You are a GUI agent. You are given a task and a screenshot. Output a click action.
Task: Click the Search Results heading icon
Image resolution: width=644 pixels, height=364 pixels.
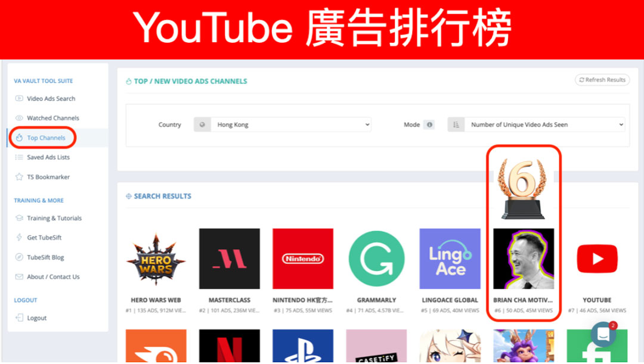(129, 196)
